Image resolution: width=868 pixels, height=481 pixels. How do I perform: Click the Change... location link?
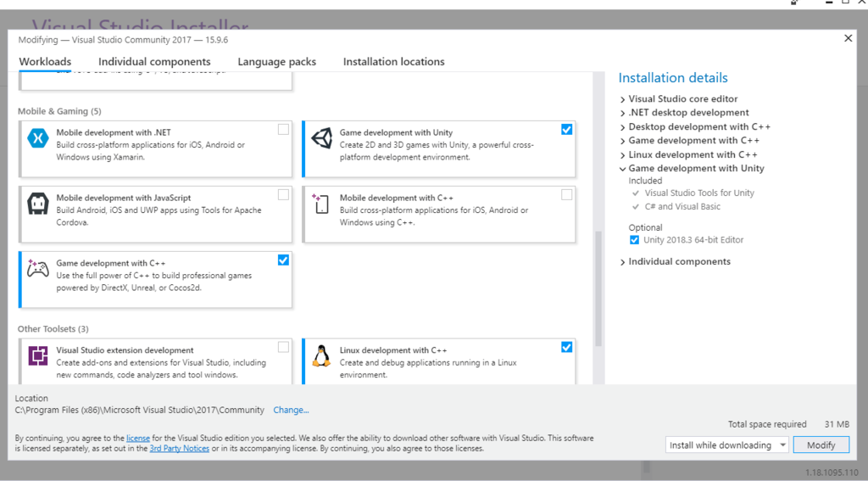(292, 410)
